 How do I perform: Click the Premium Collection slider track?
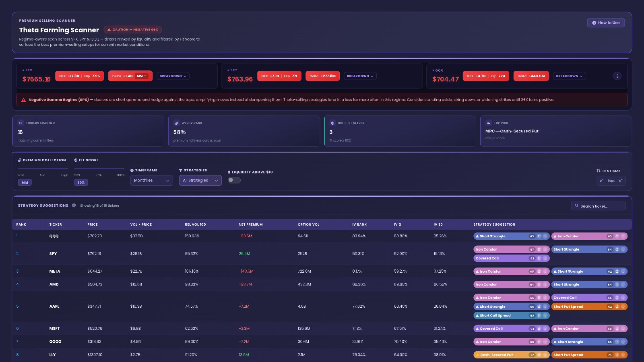coord(43,169)
